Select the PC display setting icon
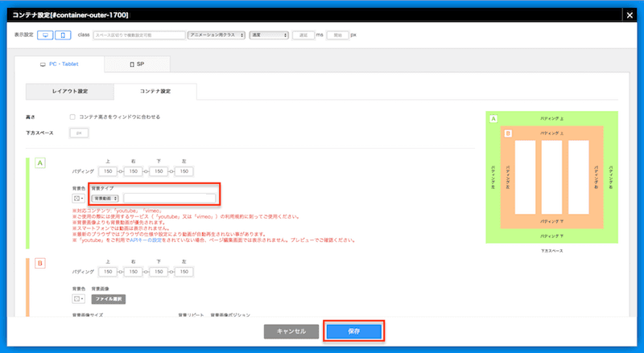This screenshot has height=353, width=644. pos(47,35)
